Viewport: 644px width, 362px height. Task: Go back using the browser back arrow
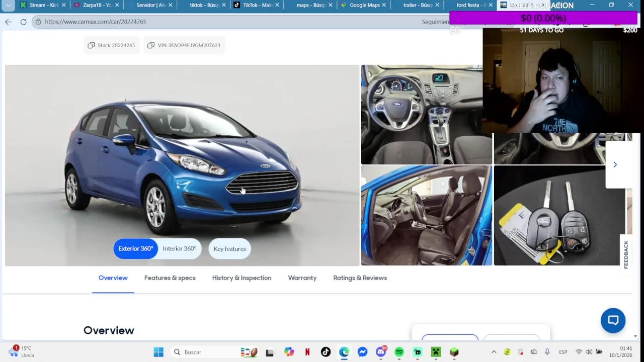click(x=9, y=22)
